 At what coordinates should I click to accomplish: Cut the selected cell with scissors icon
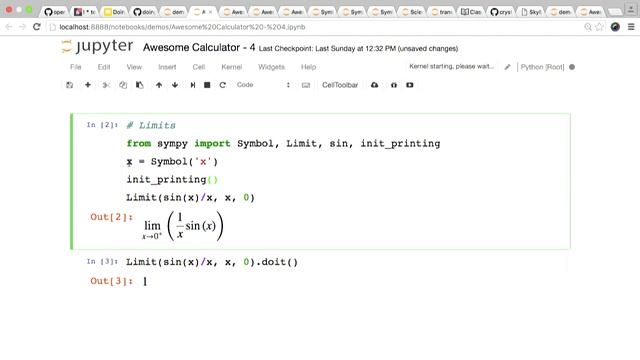(106, 85)
